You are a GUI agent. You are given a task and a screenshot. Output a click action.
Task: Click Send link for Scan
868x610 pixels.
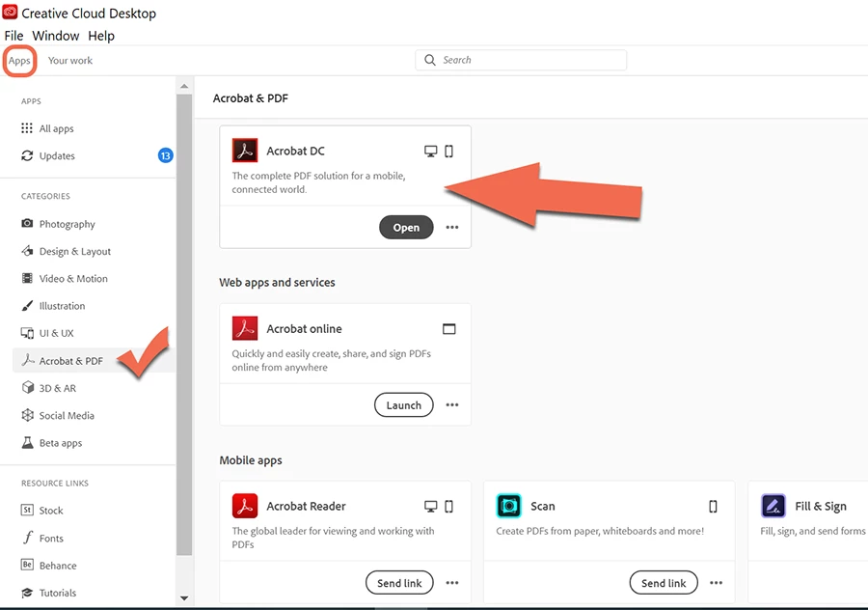(664, 583)
